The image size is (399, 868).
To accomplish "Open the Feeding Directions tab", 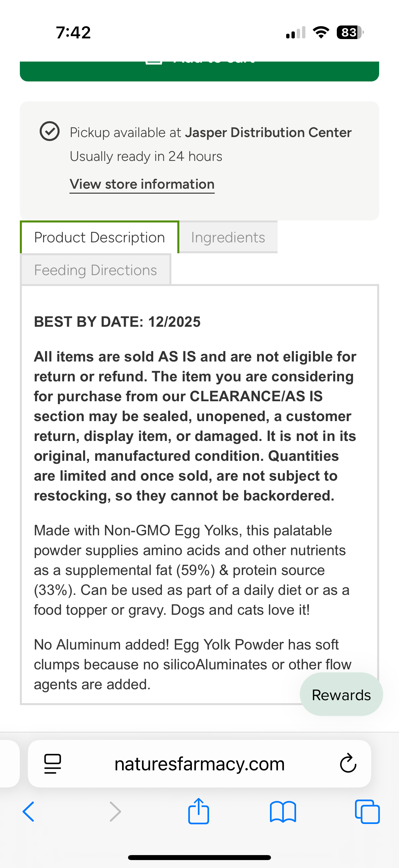I will (x=96, y=270).
